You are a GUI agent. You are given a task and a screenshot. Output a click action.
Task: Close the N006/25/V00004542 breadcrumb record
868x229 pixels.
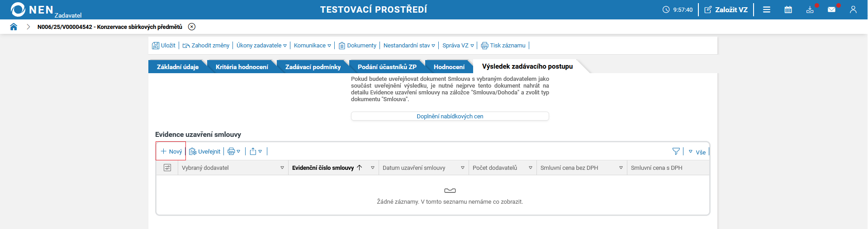[192, 27]
